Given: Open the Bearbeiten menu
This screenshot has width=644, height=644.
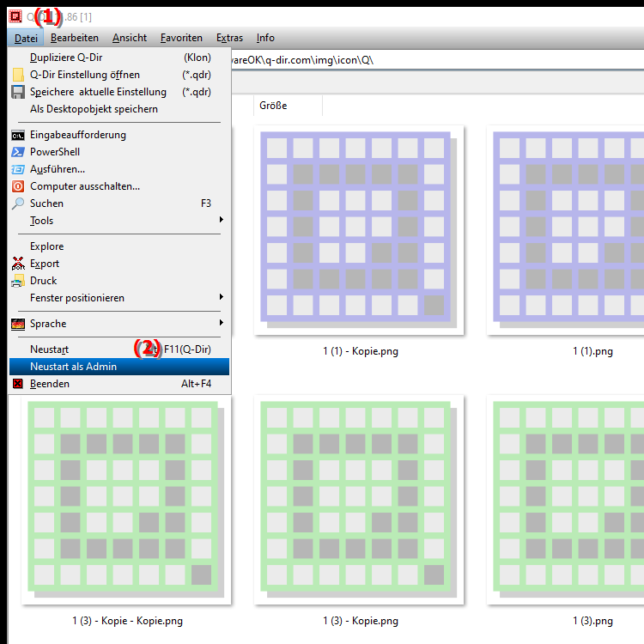Looking at the screenshot, I should (x=75, y=38).
